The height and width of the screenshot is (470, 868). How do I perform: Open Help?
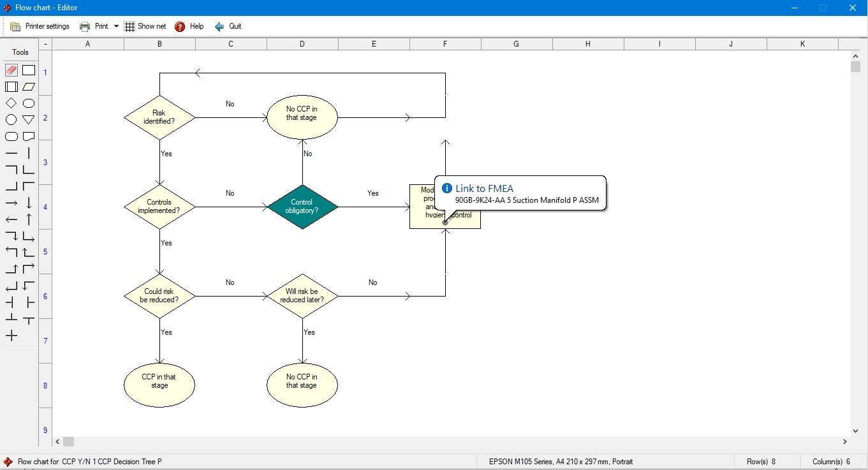point(189,26)
